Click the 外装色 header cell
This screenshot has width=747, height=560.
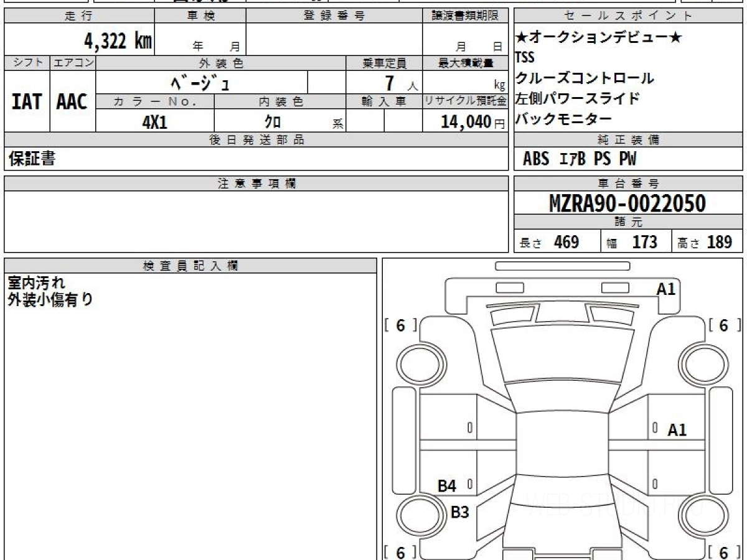[x=221, y=63]
